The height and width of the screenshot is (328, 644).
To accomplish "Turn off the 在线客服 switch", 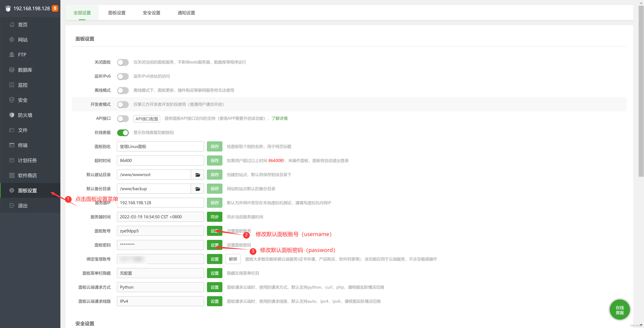I will point(123,133).
